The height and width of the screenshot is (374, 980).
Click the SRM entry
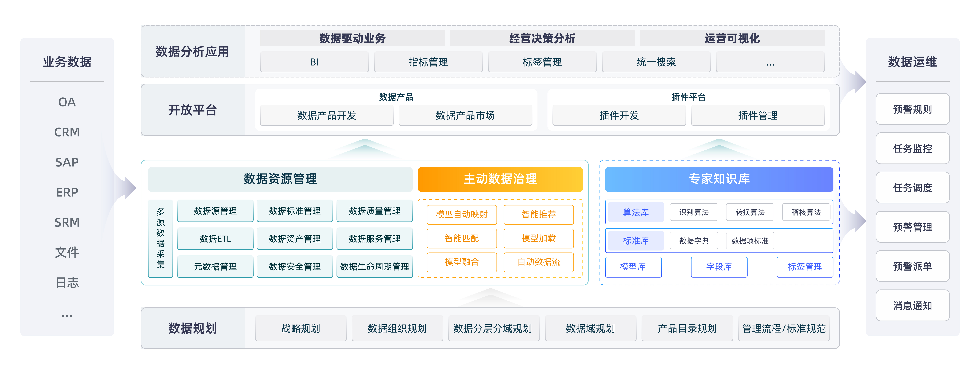click(x=67, y=222)
